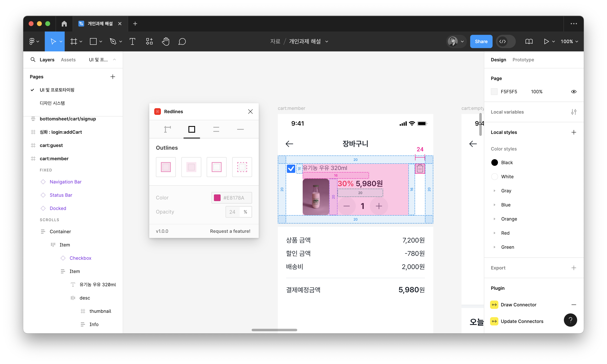Image resolution: width=607 pixels, height=364 pixels.
Task: Select the Redlines Outlines tab
Action: click(192, 129)
